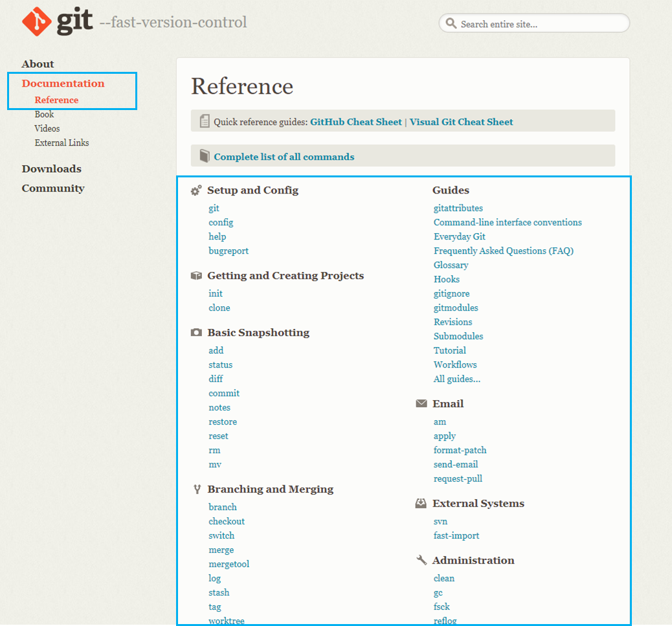This screenshot has height=626, width=672.
Task: Open the help command link
Action: (218, 236)
